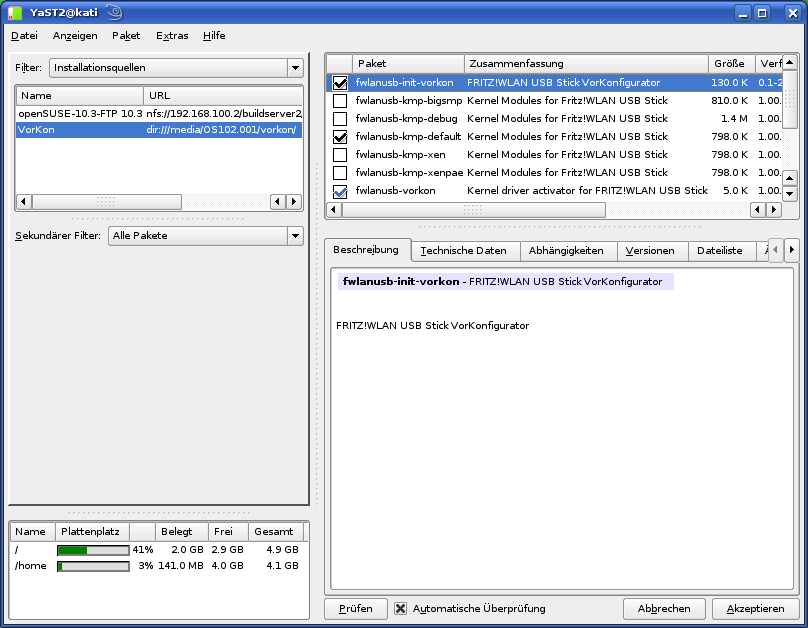
Task: Disable Automatische Überprüfung checkbox
Action: pos(400,608)
